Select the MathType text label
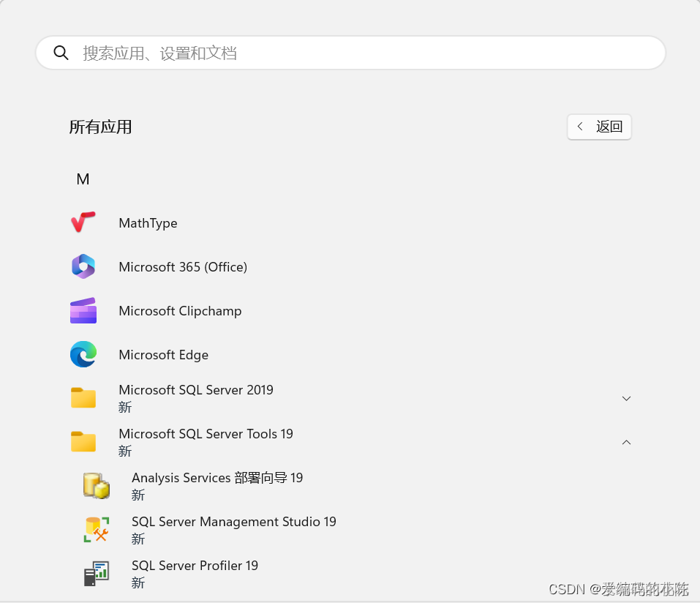Screen dimensions: 700x603 pyautogui.click(x=148, y=223)
